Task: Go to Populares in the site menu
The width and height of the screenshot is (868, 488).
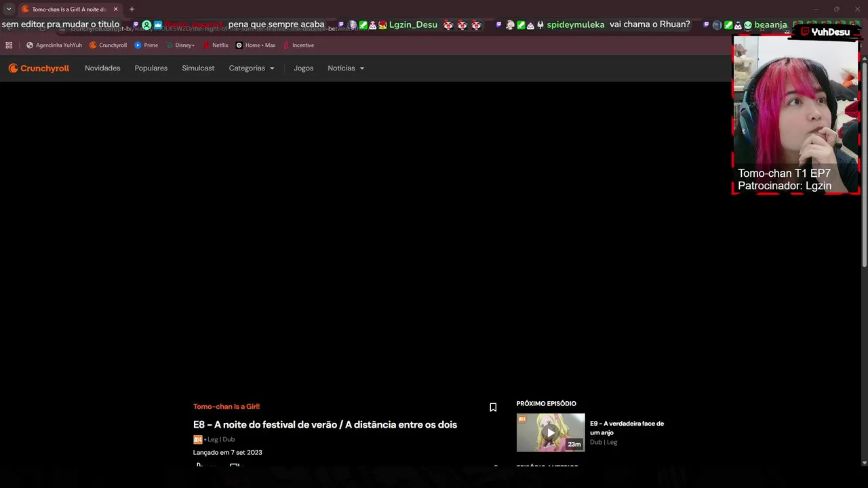Action: [151, 68]
